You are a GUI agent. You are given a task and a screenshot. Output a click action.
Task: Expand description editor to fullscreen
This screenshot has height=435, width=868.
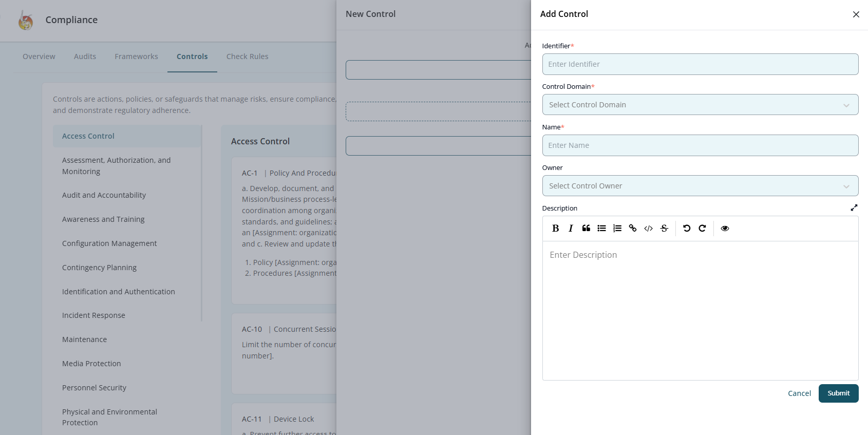tap(854, 208)
